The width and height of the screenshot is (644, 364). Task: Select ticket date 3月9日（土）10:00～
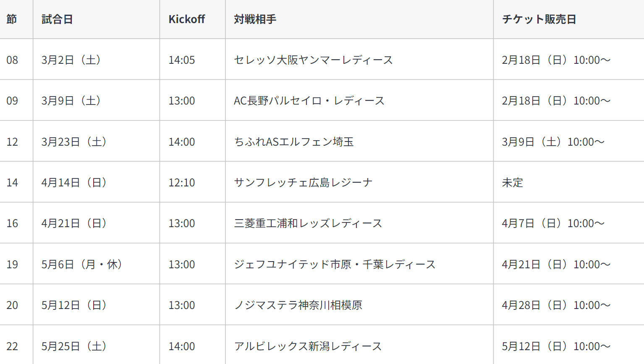553,142
